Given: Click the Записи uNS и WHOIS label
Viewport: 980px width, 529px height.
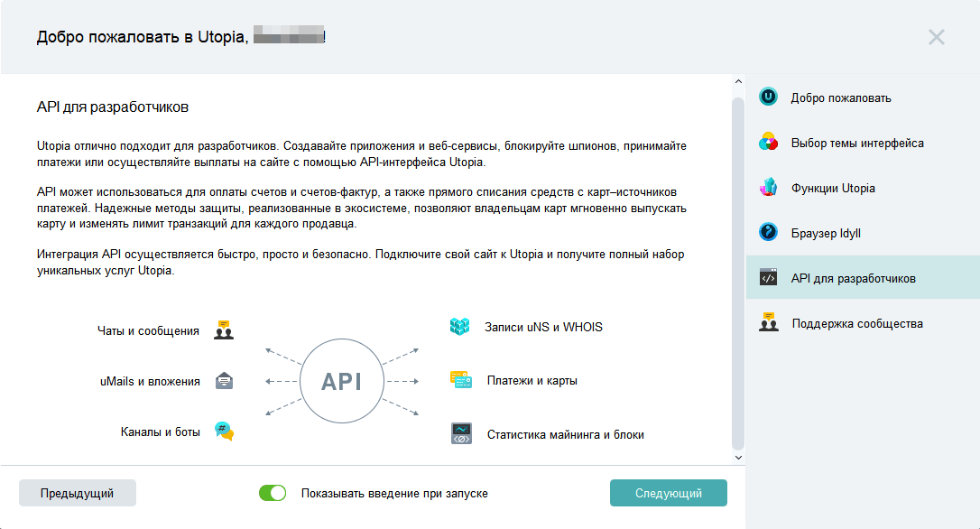Looking at the screenshot, I should tap(543, 327).
